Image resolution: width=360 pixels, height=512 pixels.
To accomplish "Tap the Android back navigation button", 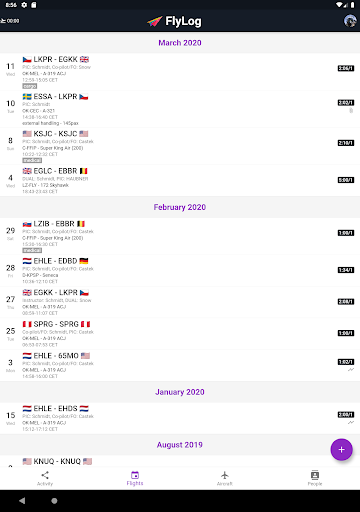I will (x=22, y=501).
